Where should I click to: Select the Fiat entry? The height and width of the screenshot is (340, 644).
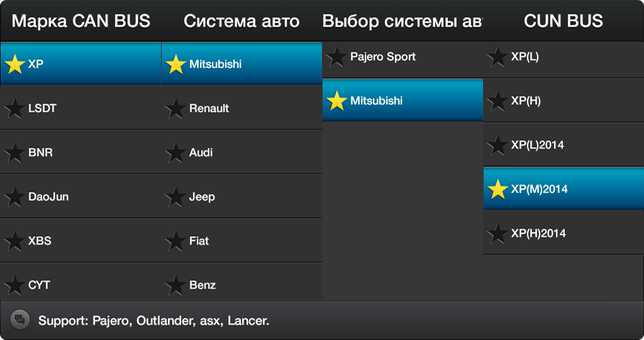(x=241, y=241)
